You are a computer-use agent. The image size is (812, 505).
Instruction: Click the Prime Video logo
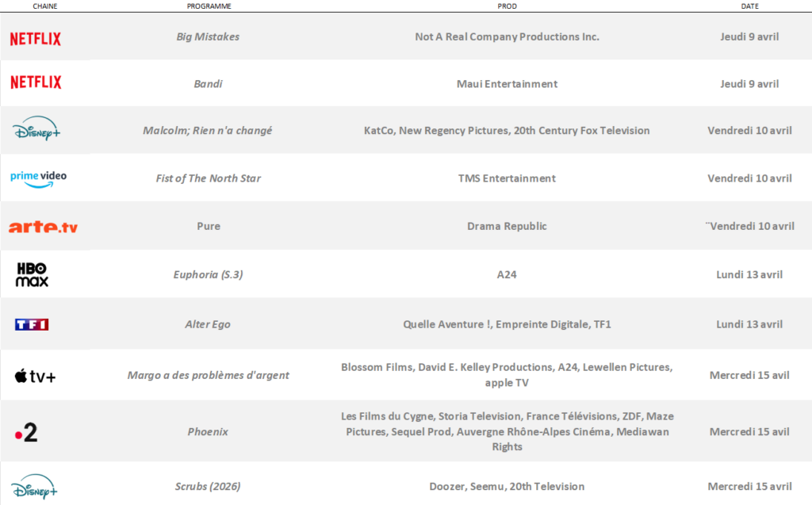[38, 178]
